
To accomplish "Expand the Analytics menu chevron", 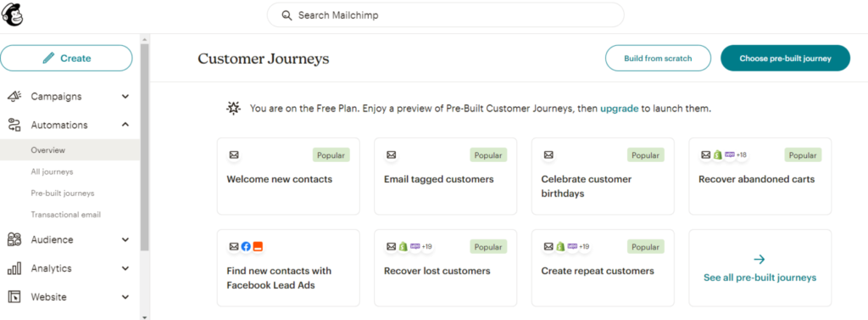I will click(x=125, y=268).
